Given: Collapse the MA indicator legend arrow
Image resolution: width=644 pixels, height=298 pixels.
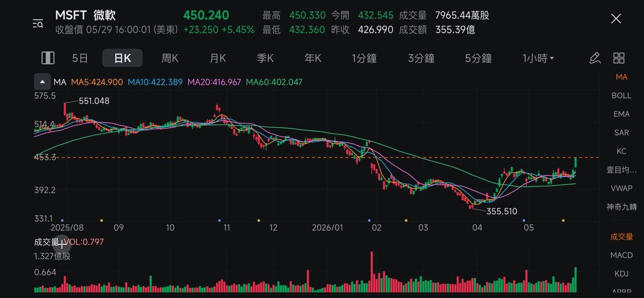Looking at the screenshot, I should pos(42,82).
